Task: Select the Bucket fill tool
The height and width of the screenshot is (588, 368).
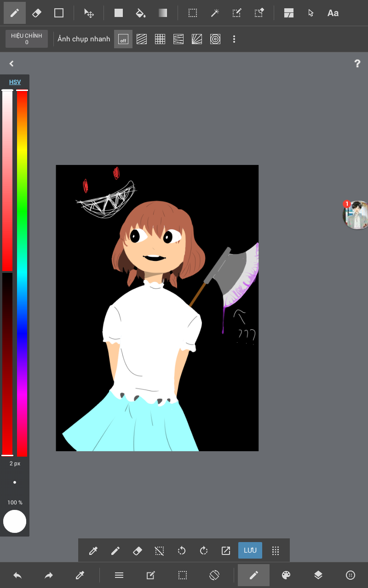Action: [141, 13]
